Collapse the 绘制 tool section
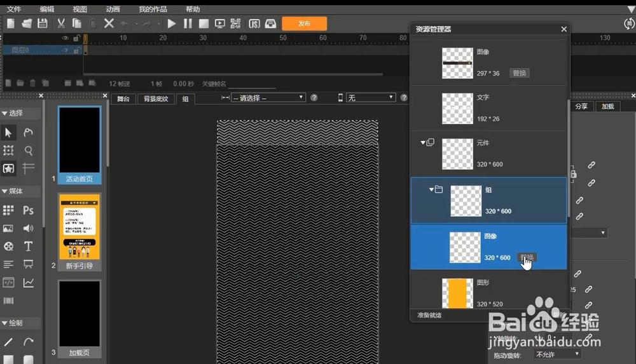This screenshot has width=636, height=364. (x=4, y=323)
